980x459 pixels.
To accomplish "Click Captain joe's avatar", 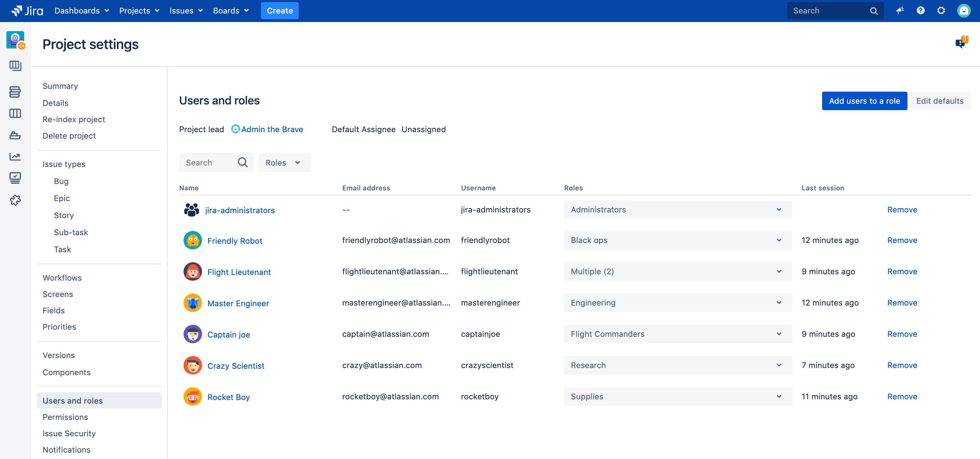I will (x=193, y=334).
